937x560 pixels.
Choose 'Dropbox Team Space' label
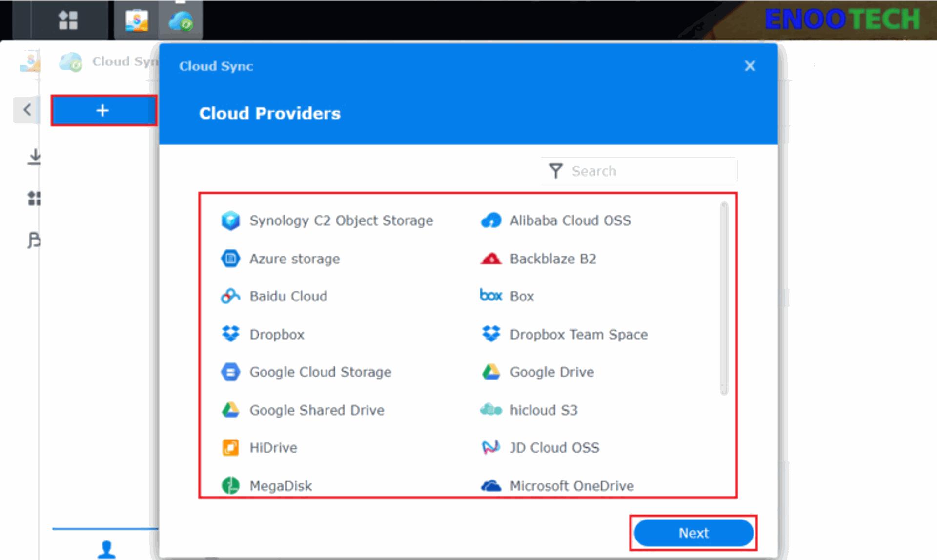pyautogui.click(x=579, y=335)
